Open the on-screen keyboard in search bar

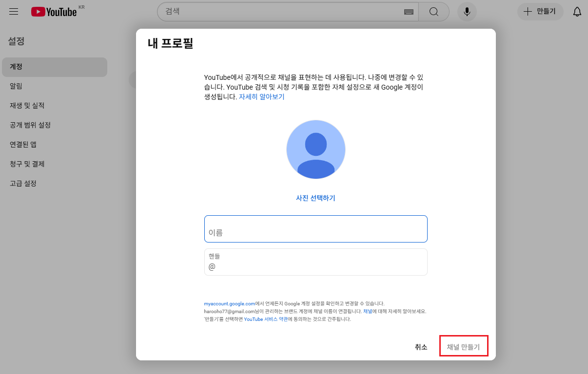[410, 11]
